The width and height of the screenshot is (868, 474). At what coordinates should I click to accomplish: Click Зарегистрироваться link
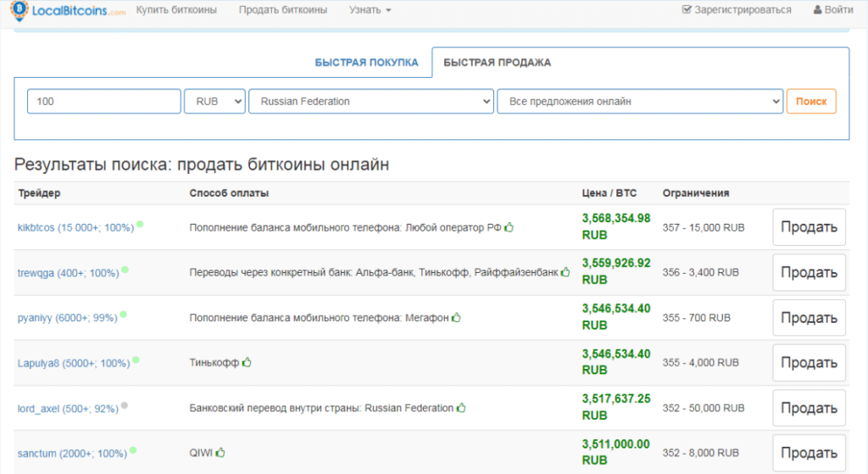[737, 10]
